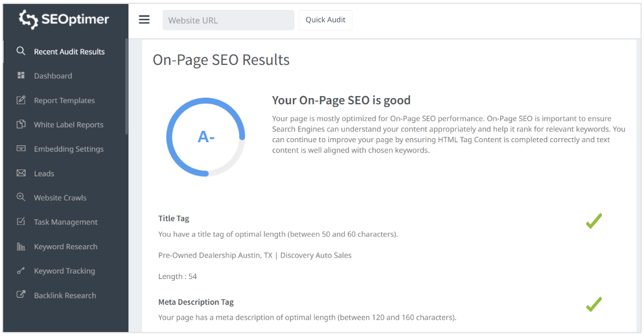Click the SEOptimer gear logo
Viewport: 644px width, 336px height.
pyautogui.click(x=29, y=19)
